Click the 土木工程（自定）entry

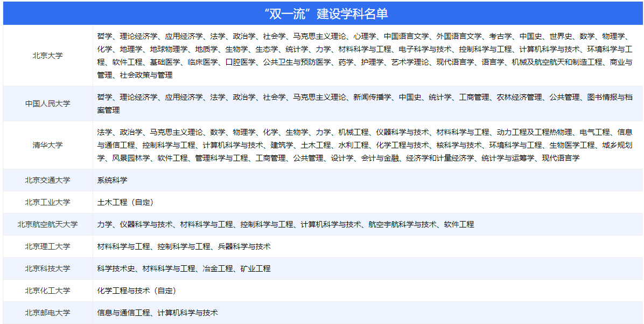click(125, 202)
